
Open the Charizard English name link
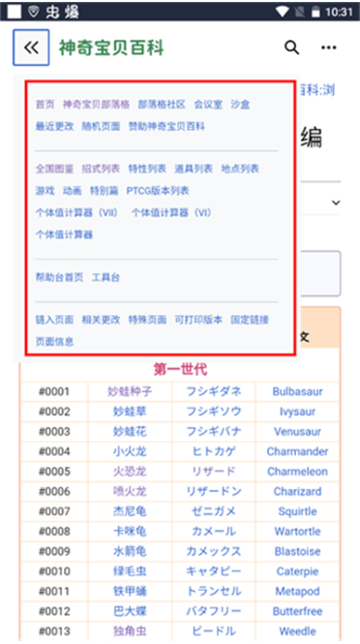click(x=298, y=491)
